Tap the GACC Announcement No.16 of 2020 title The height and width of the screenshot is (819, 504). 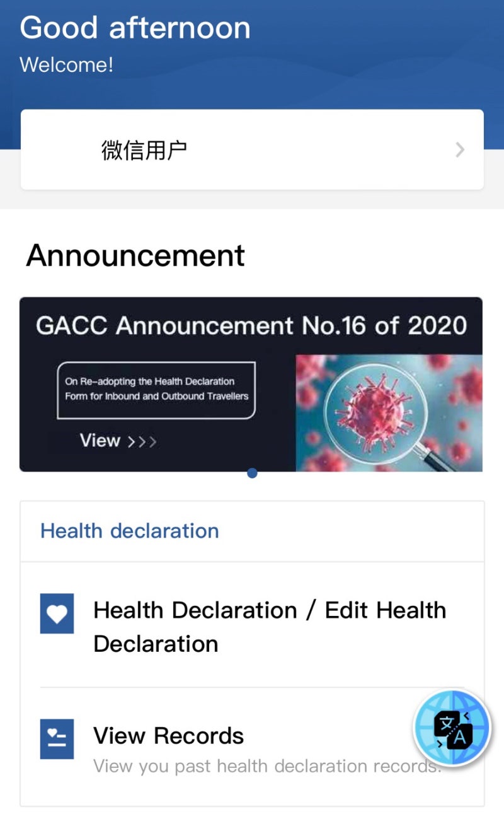pyautogui.click(x=251, y=326)
